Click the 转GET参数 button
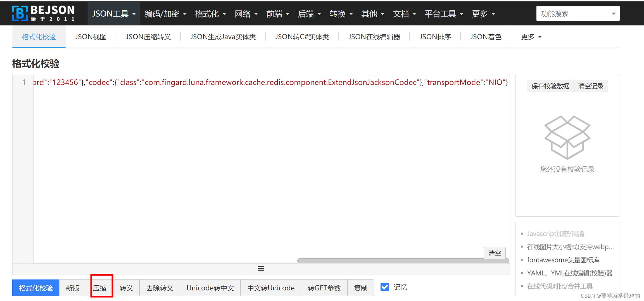The height and width of the screenshot is (301, 644). pos(324,288)
